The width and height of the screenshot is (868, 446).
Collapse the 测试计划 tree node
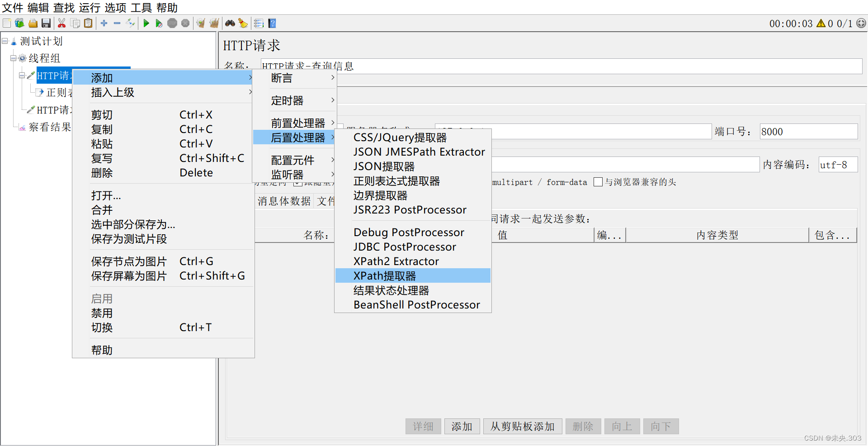[5, 41]
